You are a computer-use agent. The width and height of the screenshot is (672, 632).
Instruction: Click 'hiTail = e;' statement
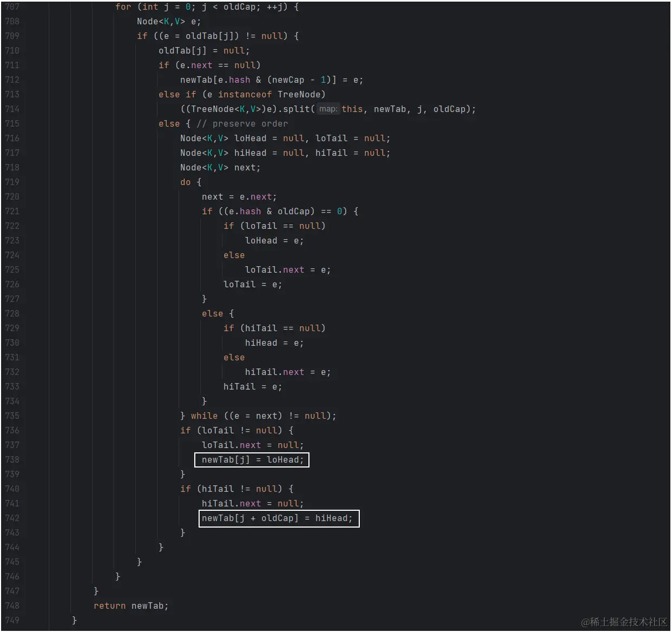coord(253,387)
